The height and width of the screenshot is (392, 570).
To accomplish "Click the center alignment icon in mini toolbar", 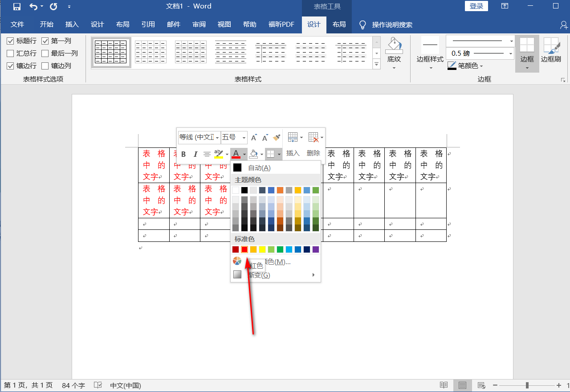I will [207, 154].
